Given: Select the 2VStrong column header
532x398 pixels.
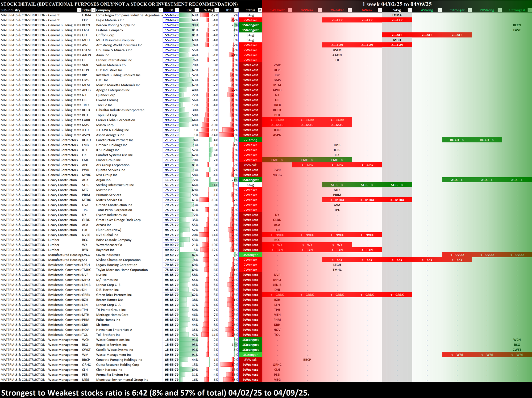Looking at the screenshot, I should point(487,10).
